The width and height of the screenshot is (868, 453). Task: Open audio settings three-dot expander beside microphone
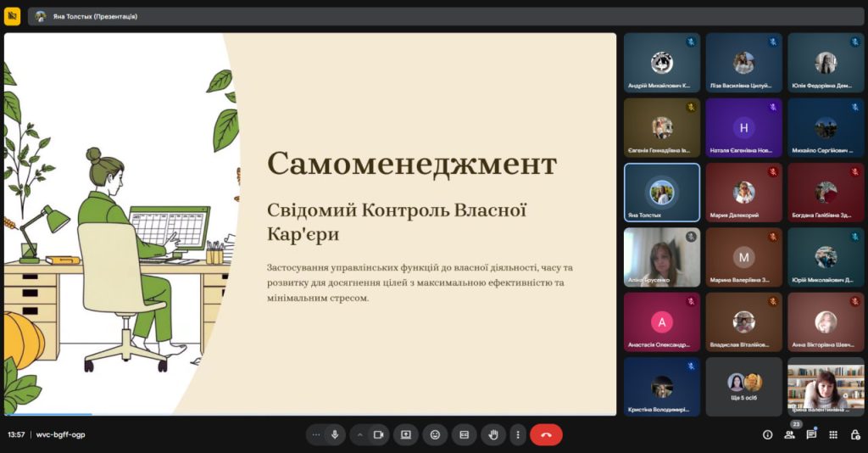(x=315, y=434)
